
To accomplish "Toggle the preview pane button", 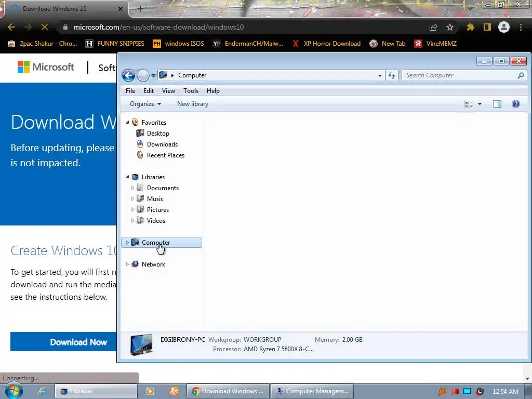I will pos(497,104).
